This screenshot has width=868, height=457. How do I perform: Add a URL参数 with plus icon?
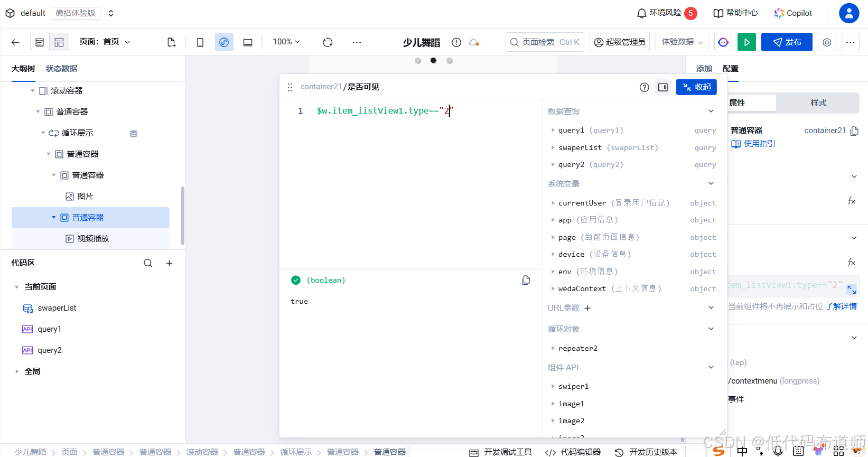pos(587,308)
